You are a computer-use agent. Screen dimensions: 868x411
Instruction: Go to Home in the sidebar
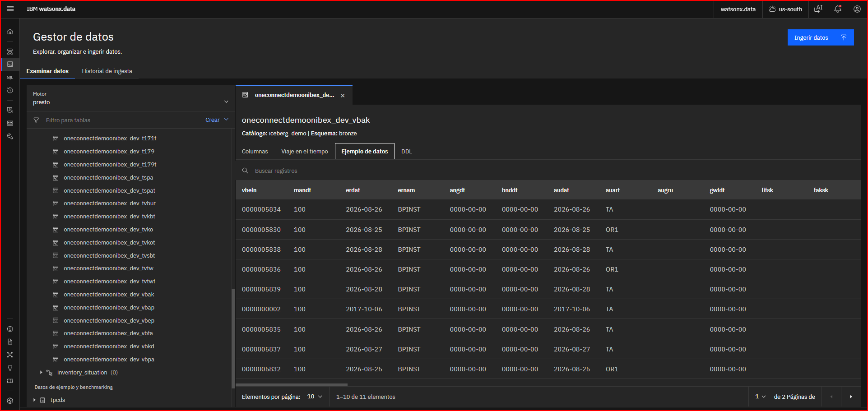click(10, 32)
